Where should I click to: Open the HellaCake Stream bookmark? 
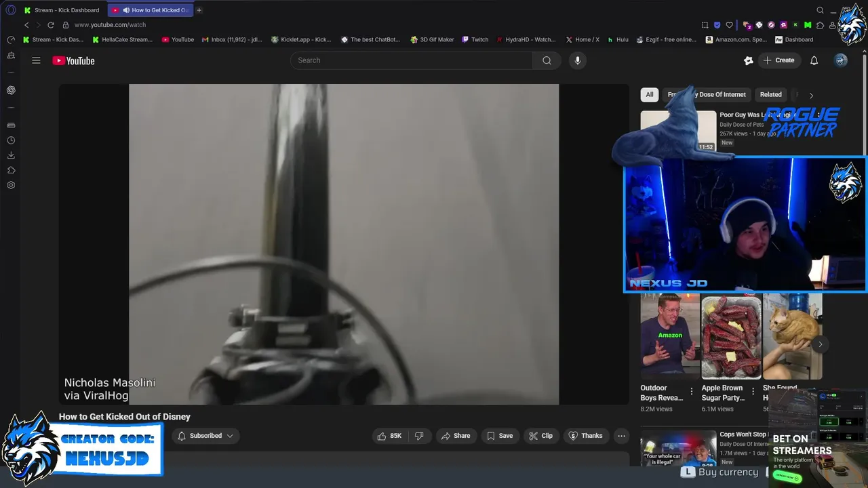(123, 40)
